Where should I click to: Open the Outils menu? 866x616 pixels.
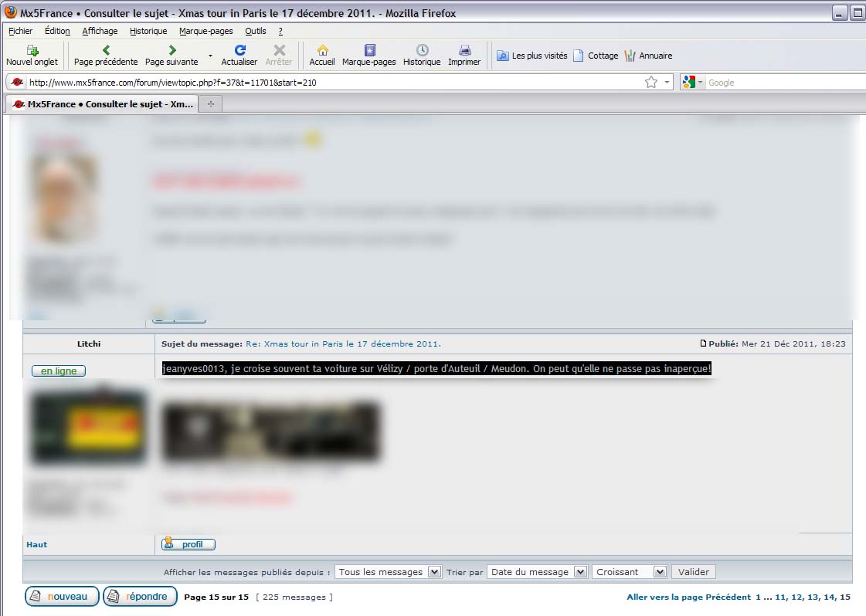tap(256, 31)
